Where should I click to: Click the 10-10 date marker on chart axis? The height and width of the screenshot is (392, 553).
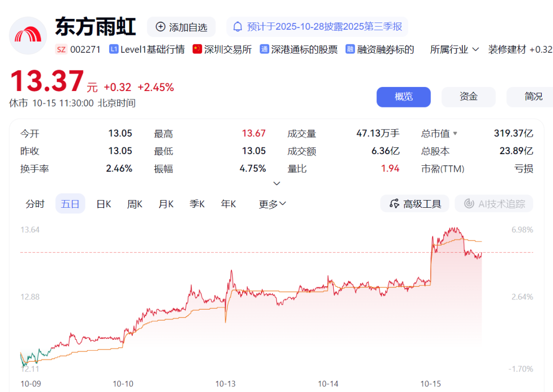[x=123, y=384]
